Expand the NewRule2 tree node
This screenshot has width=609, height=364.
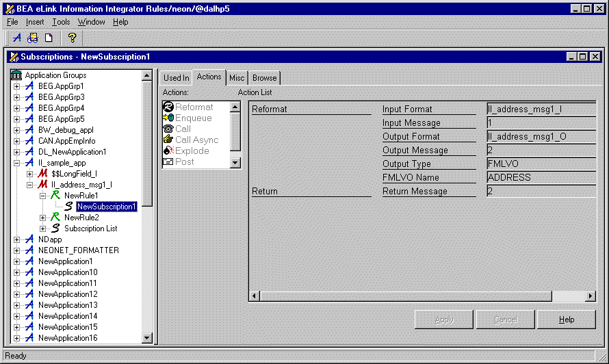click(x=42, y=218)
